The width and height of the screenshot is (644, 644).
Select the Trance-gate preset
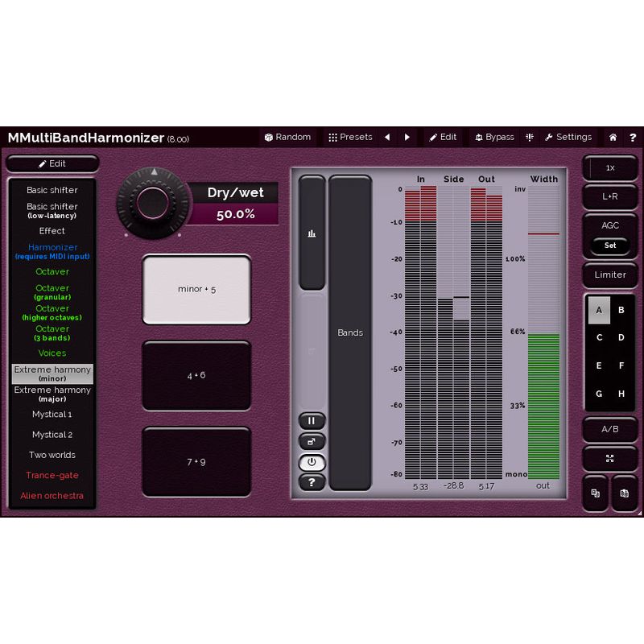tap(52, 475)
